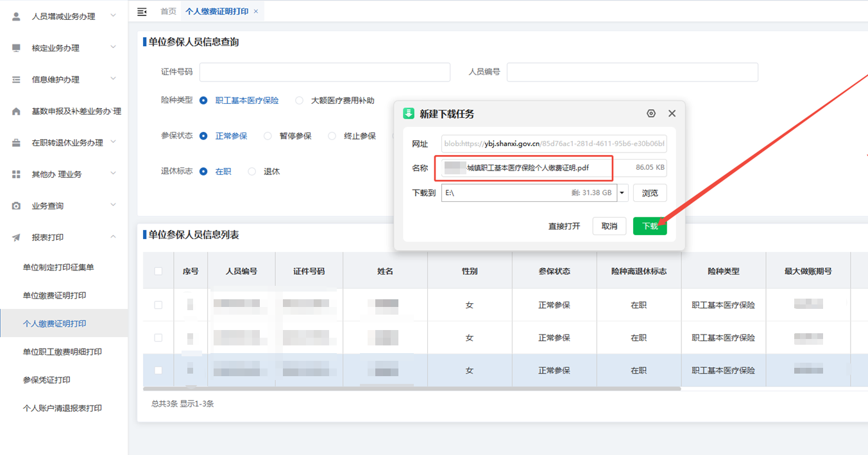868x455 pixels.
Task: Click the green 下载 button
Action: pos(650,226)
